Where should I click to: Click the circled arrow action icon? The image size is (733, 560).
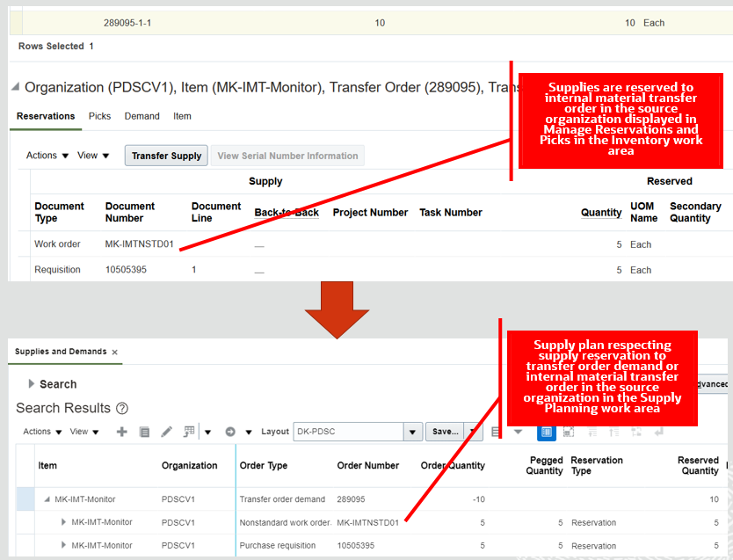[230, 432]
